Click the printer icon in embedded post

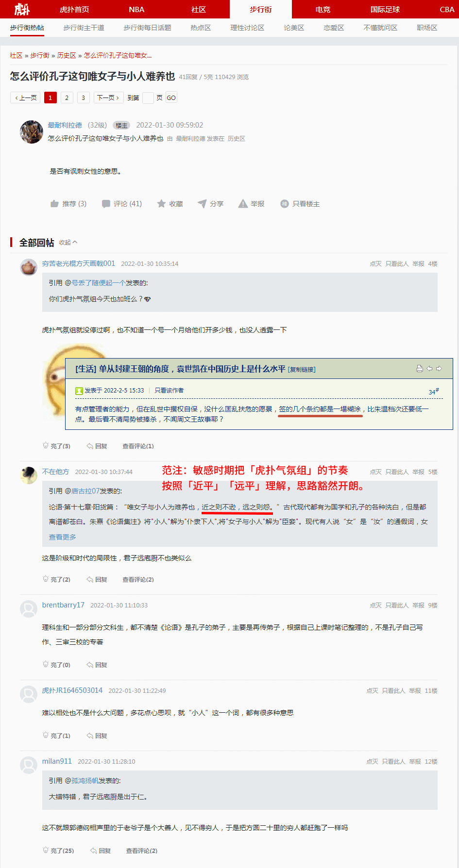pos(420,369)
